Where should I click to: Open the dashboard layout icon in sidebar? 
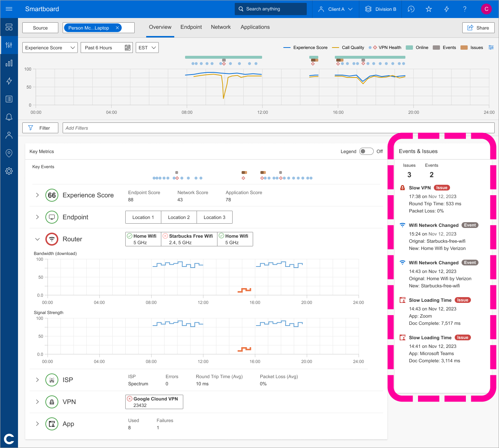[x=9, y=27]
